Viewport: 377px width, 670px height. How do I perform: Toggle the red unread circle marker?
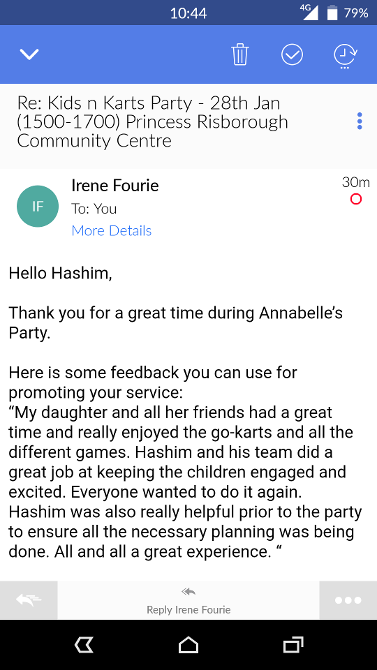click(356, 199)
